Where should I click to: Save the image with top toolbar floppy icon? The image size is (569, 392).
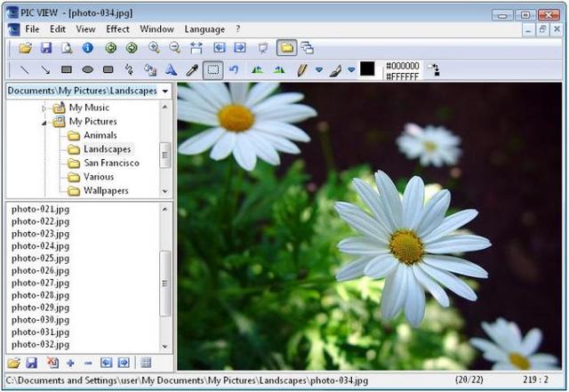pyautogui.click(x=46, y=48)
